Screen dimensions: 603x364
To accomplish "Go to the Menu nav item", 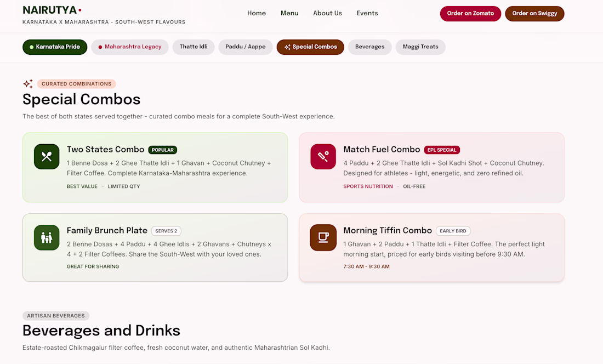I will [289, 13].
